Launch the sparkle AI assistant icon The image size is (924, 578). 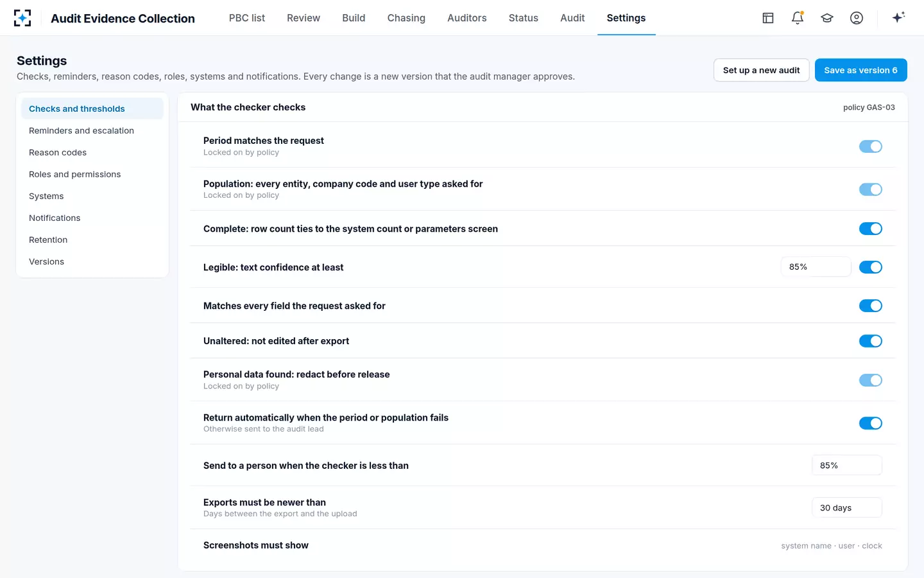tap(898, 17)
